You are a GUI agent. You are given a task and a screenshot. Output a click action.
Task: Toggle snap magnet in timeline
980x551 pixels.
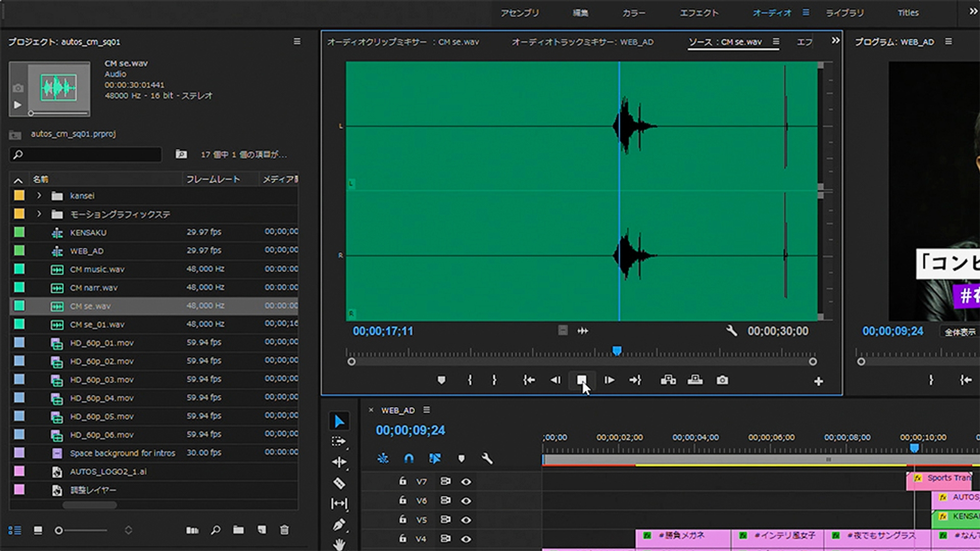coord(409,458)
